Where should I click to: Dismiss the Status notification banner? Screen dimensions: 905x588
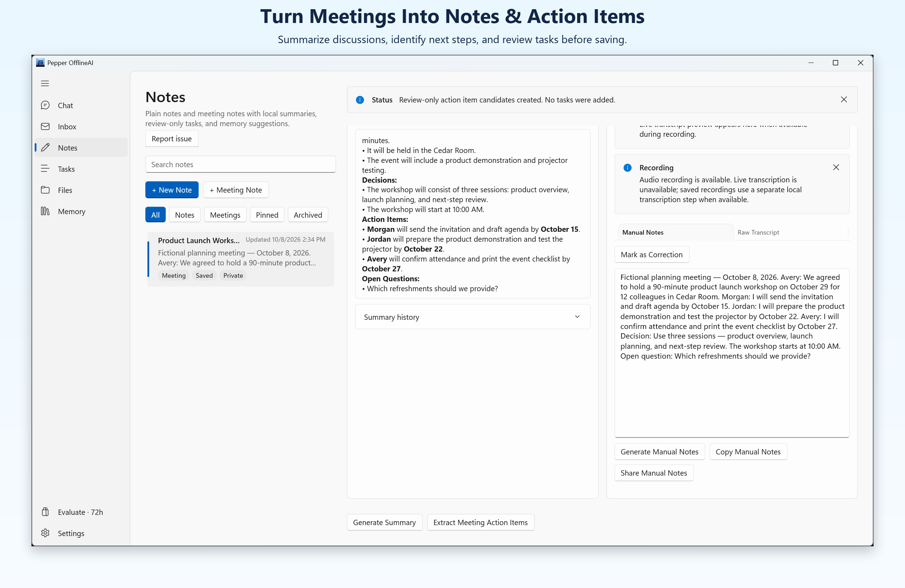pos(843,100)
